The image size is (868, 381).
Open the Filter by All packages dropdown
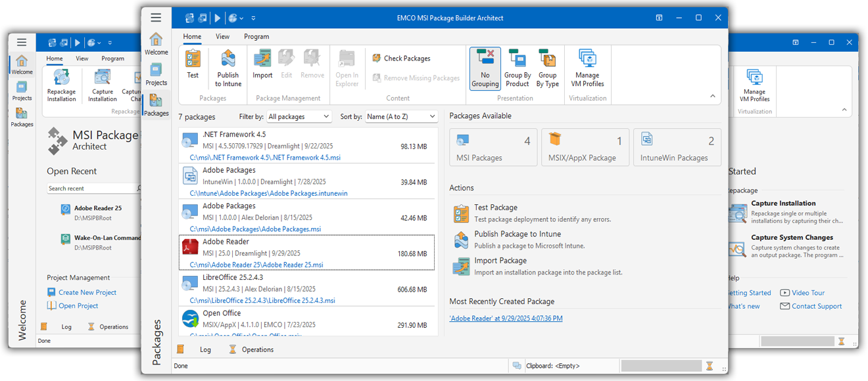(299, 117)
